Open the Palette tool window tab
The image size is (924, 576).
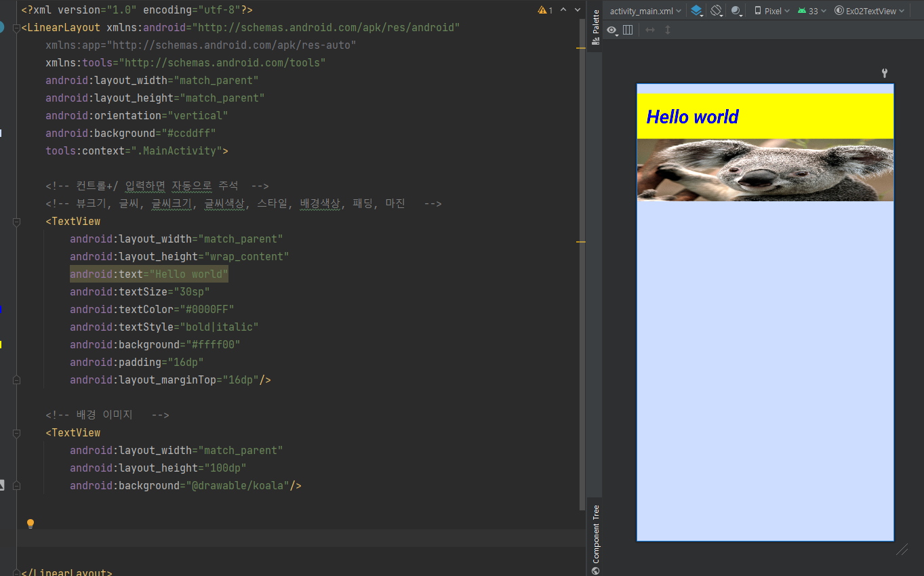(x=595, y=27)
